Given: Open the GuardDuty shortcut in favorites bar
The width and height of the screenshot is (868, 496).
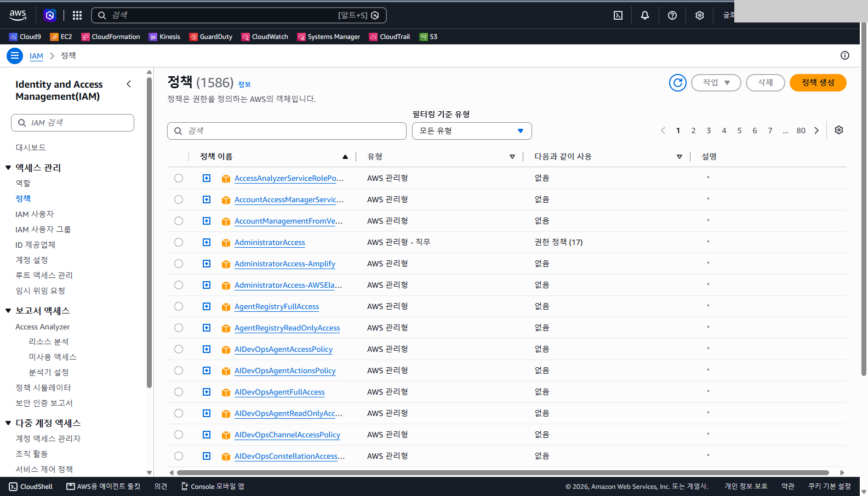Looking at the screenshot, I should coord(211,37).
